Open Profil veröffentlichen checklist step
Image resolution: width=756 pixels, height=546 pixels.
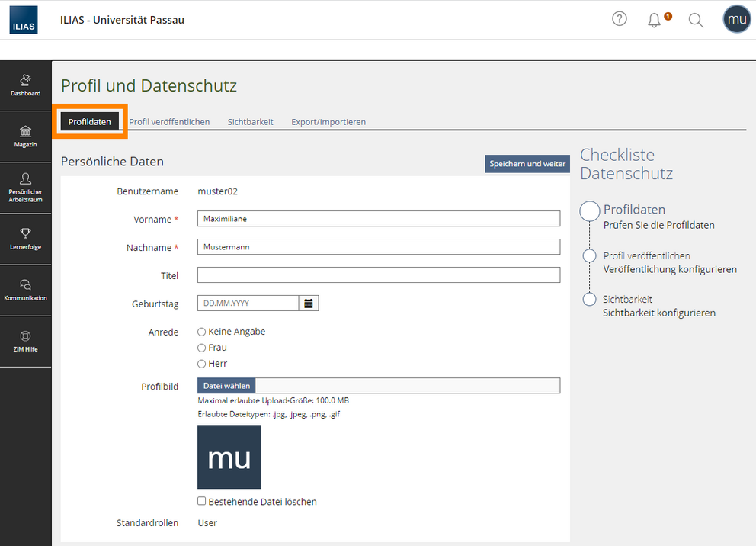tap(646, 255)
